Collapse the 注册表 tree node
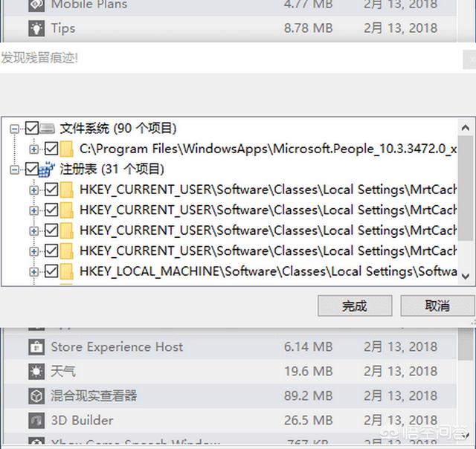 (14, 169)
